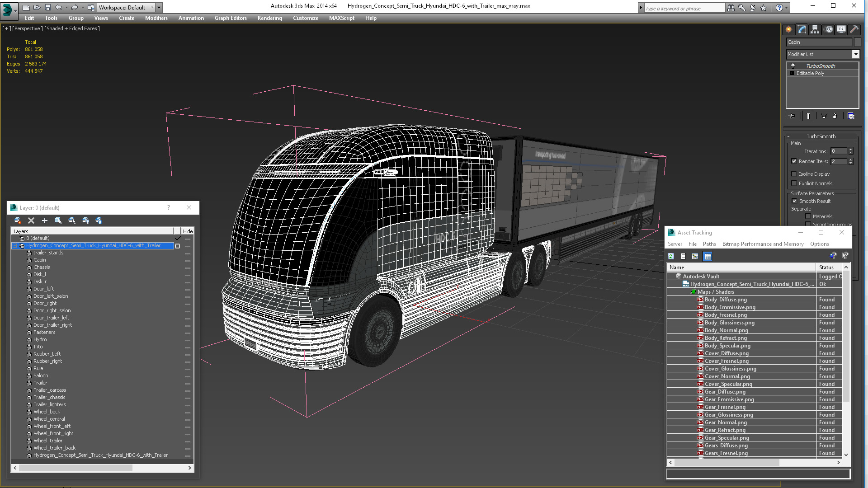
Task: Click Refresh icon in Asset Tracking toolbar
Action: tap(671, 256)
